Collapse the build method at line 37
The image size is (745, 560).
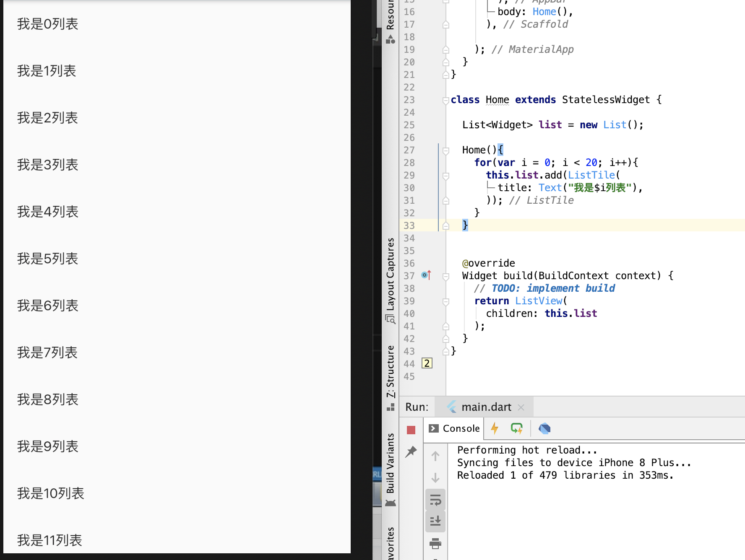[x=445, y=276]
